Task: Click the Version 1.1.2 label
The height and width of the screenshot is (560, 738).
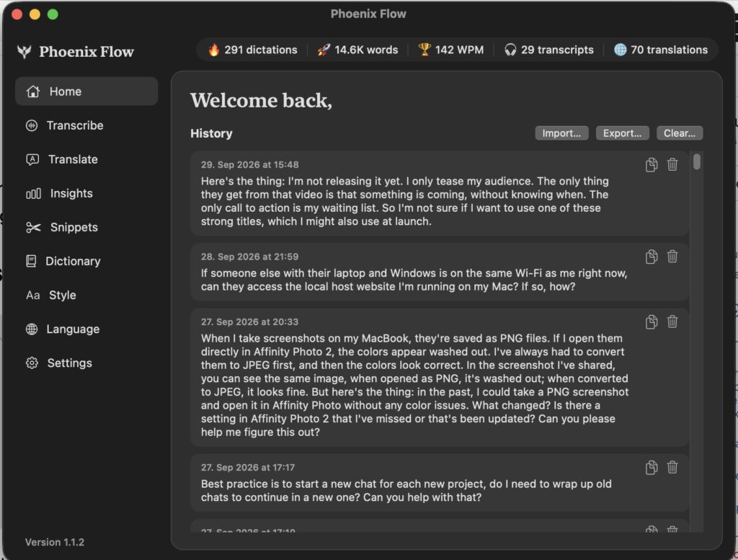Action: tap(55, 542)
